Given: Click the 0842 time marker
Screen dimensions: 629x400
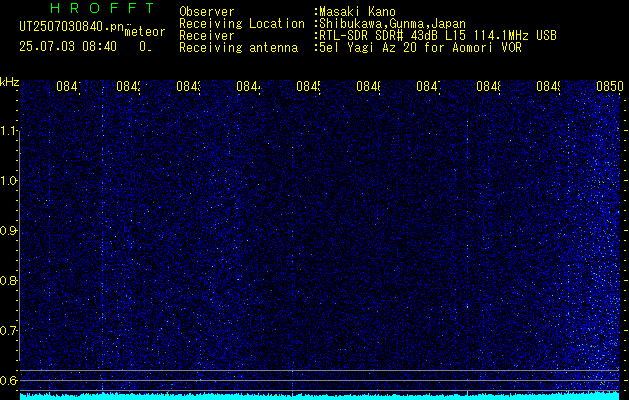Looking at the screenshot, I should [128, 86].
